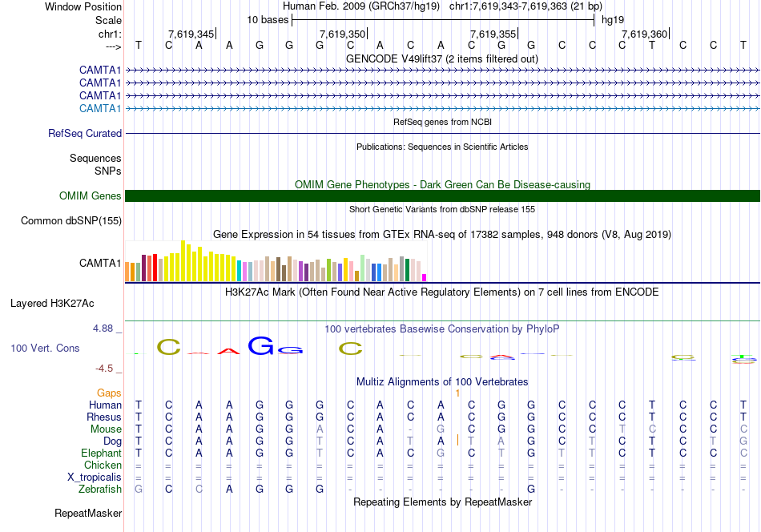Click the Zebrafish alignment row label

pyautogui.click(x=100, y=490)
